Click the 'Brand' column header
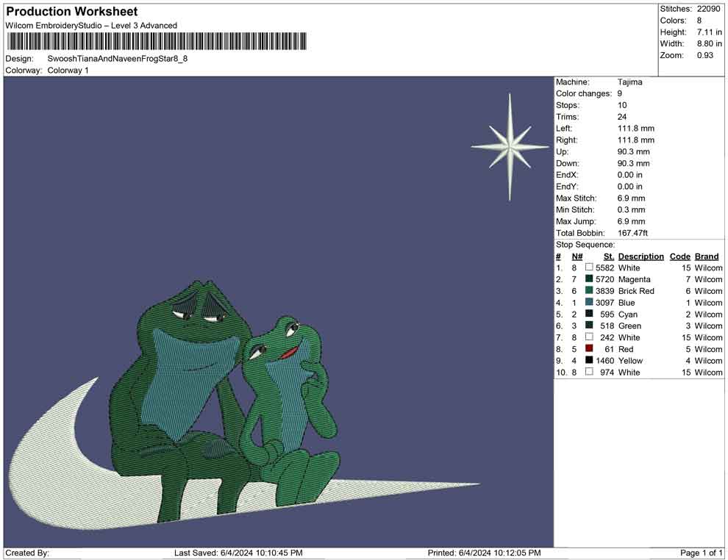 [707, 256]
